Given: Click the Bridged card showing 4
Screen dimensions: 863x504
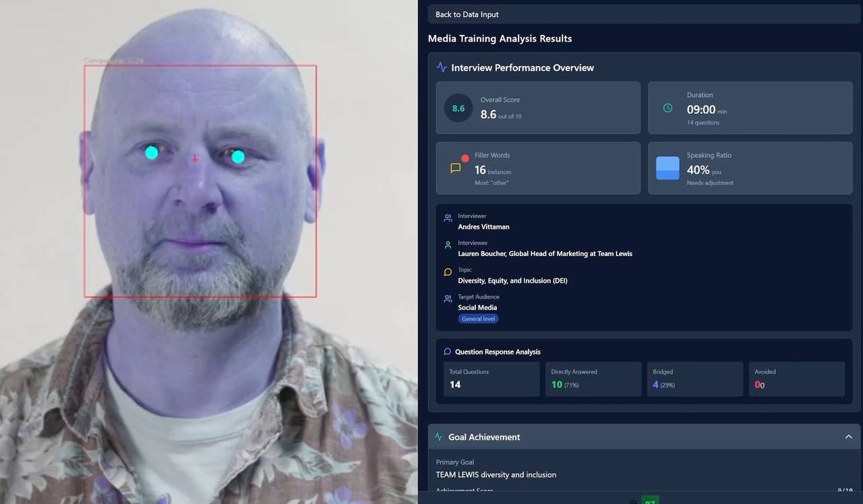Looking at the screenshot, I should coord(695,379).
